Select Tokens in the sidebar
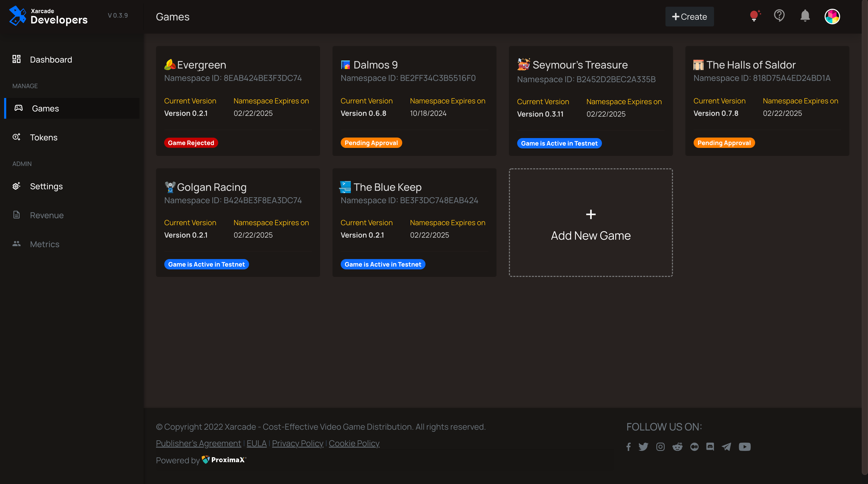Viewport: 868px width, 484px height. 43,137
